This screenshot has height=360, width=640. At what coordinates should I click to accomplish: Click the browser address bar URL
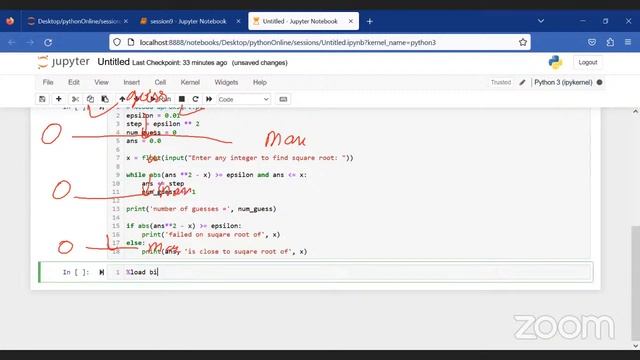click(x=288, y=42)
